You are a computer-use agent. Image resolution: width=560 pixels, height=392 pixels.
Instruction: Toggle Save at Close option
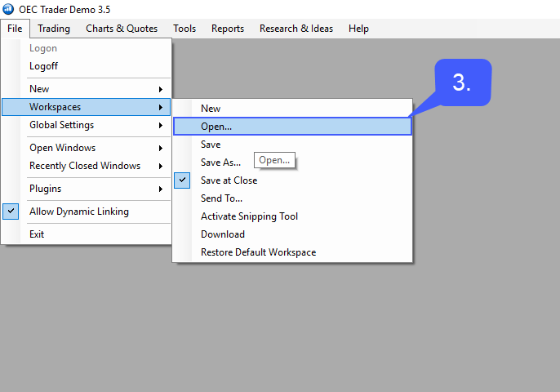(292, 180)
